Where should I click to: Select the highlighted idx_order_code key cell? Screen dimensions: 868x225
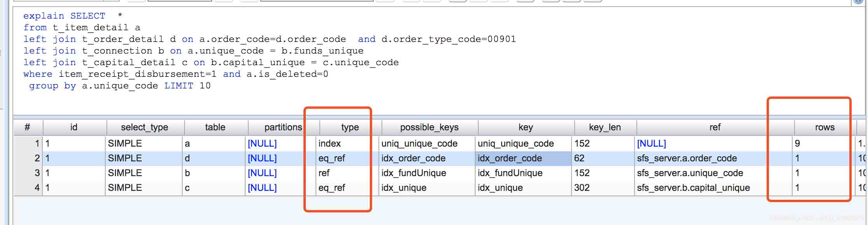(x=510, y=158)
